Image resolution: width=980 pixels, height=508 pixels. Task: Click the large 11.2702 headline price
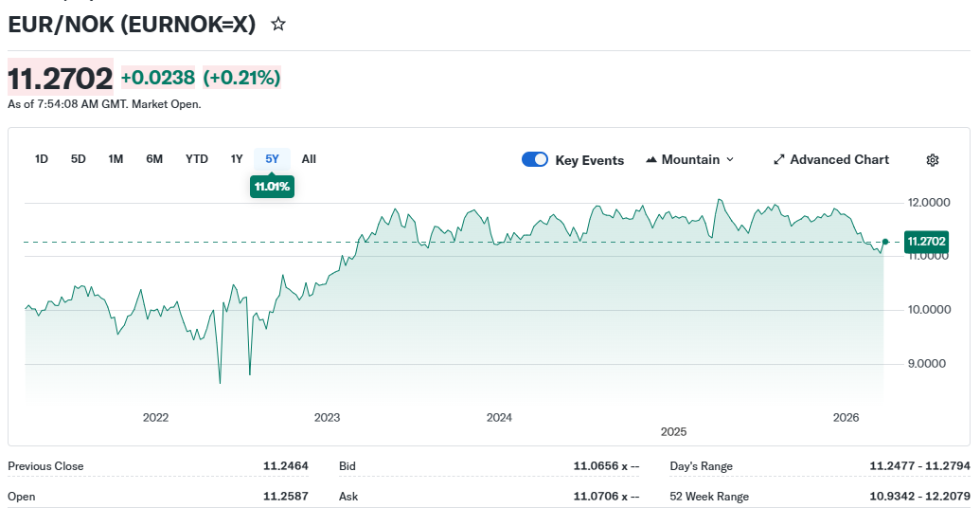[61, 78]
